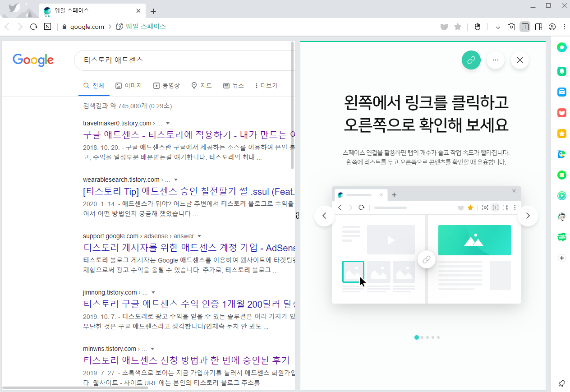
Task: Open the green circle icon in sidebar
Action: [561, 47]
